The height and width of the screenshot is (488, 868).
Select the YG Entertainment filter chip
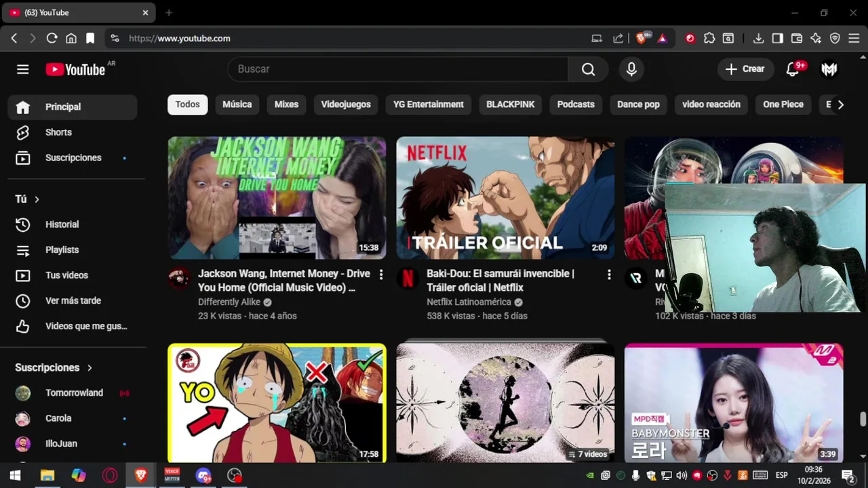point(429,104)
